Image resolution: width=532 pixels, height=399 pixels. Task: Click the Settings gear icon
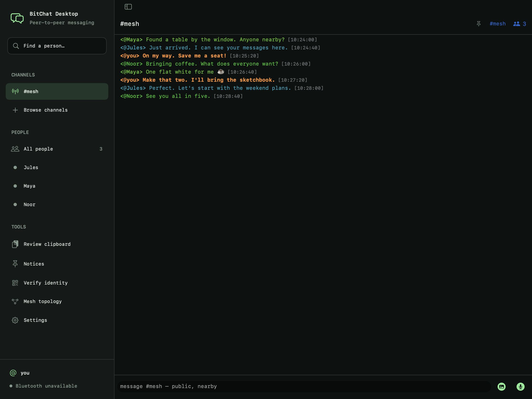[x=15, y=320]
